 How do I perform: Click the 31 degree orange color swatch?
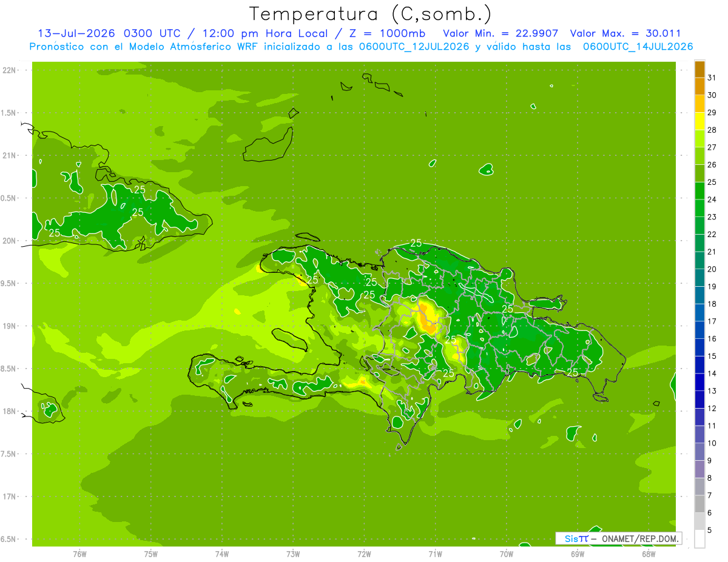pos(699,86)
